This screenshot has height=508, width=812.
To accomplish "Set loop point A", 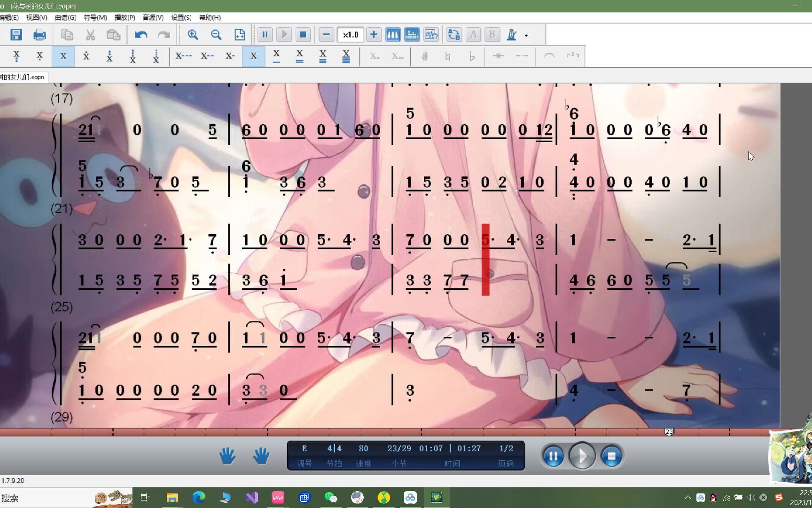I will click(473, 35).
